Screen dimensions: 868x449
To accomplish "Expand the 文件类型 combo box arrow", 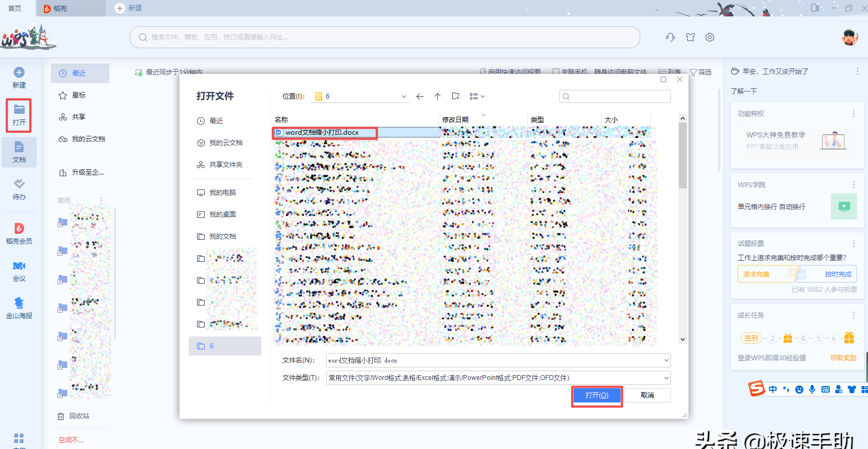I will (x=666, y=378).
